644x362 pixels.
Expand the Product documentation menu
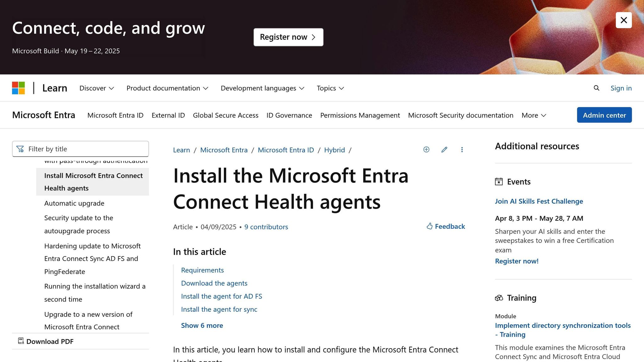click(x=167, y=88)
